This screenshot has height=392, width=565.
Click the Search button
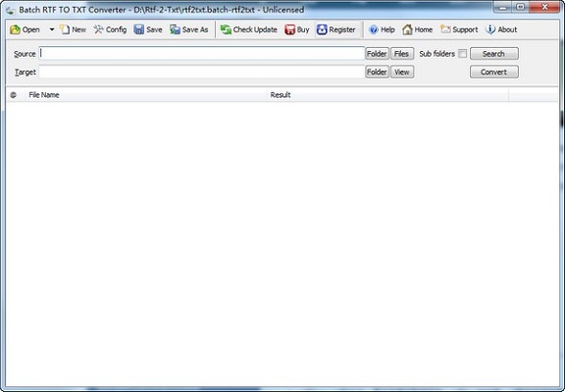tap(494, 54)
